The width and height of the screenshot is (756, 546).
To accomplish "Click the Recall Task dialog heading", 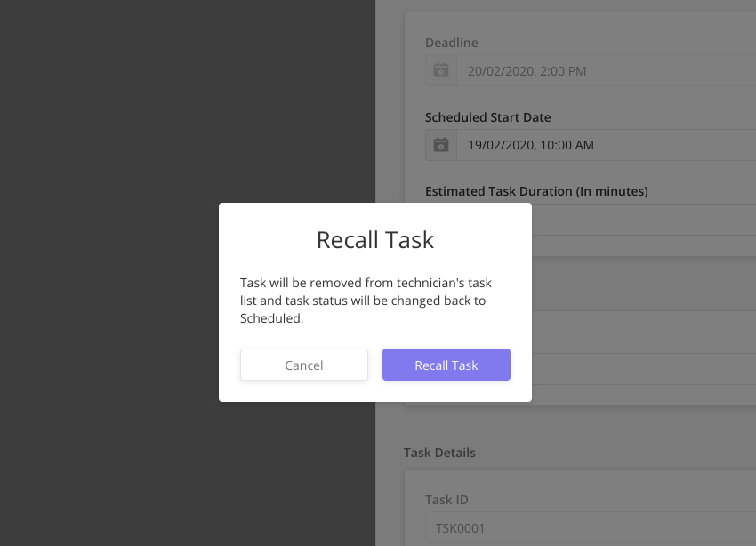I will (375, 240).
